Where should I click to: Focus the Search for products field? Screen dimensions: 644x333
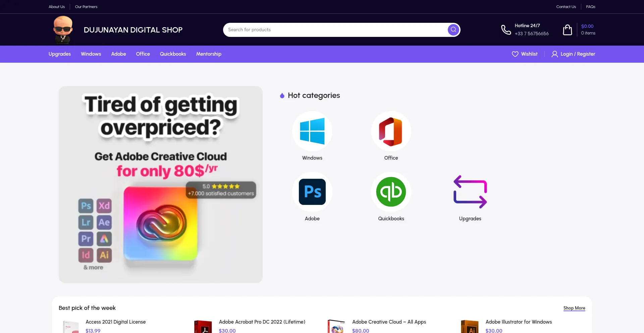(335, 30)
